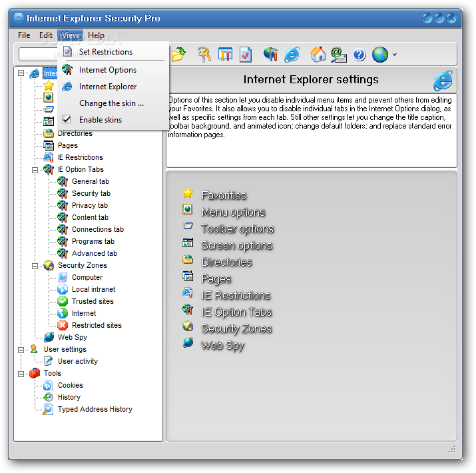Click the resize grip in the status bar

[x=452, y=449]
